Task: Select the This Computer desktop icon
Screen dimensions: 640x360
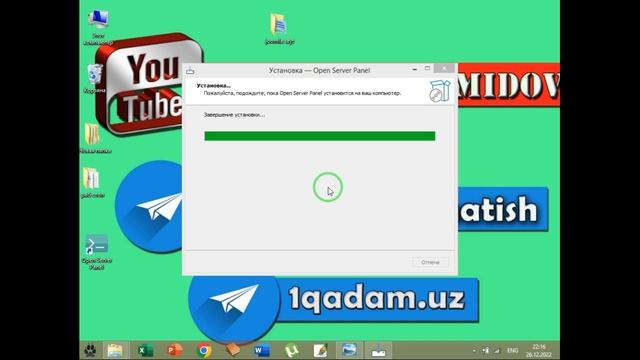Action: tap(98, 27)
